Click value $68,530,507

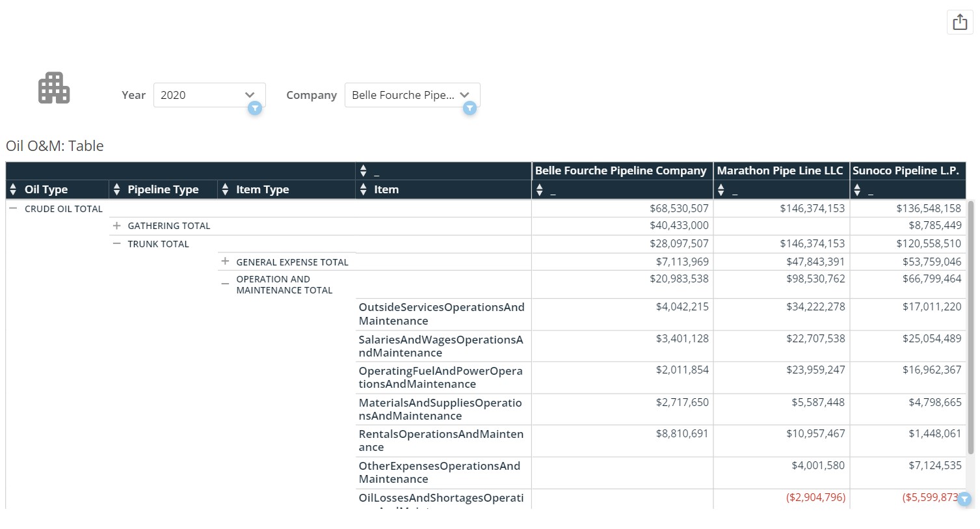679,208
